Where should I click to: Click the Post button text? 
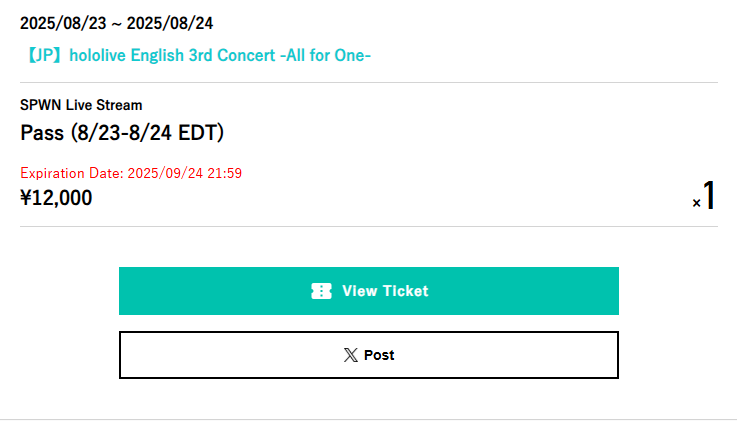point(379,355)
